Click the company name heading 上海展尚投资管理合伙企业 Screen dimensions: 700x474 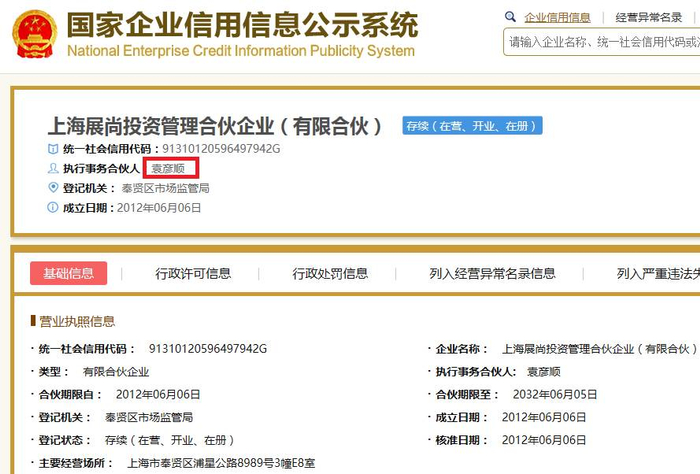pyautogui.click(x=215, y=126)
